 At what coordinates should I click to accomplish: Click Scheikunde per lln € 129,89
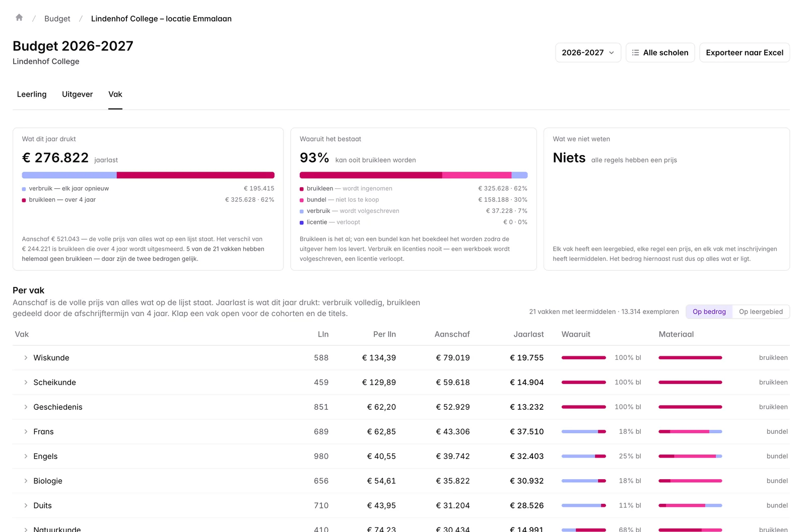click(x=379, y=383)
